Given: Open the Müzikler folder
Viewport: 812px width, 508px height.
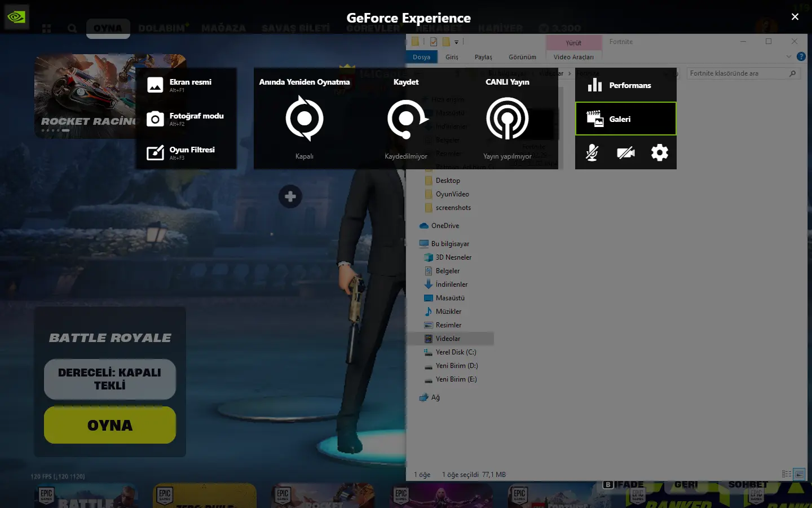Looking at the screenshot, I should tap(448, 312).
